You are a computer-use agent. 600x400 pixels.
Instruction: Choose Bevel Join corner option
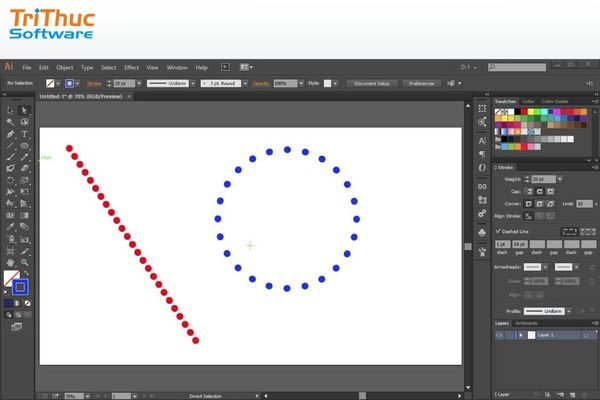coord(550,204)
